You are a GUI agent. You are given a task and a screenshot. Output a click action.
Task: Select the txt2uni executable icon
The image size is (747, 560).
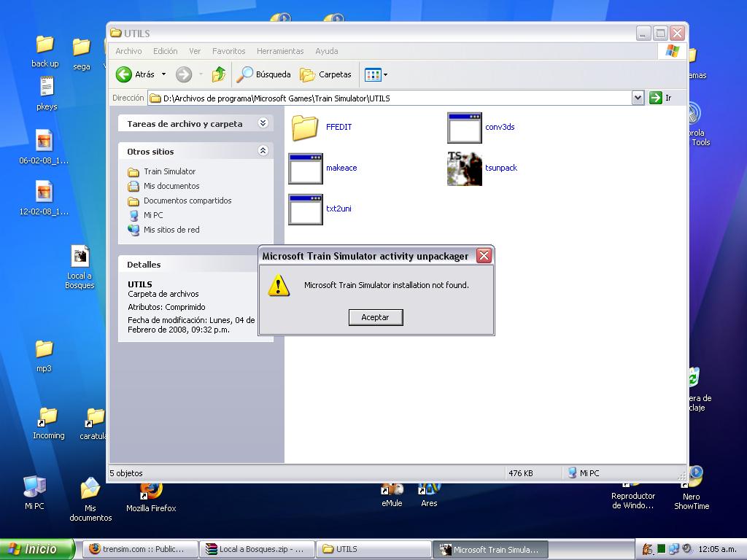click(305, 209)
